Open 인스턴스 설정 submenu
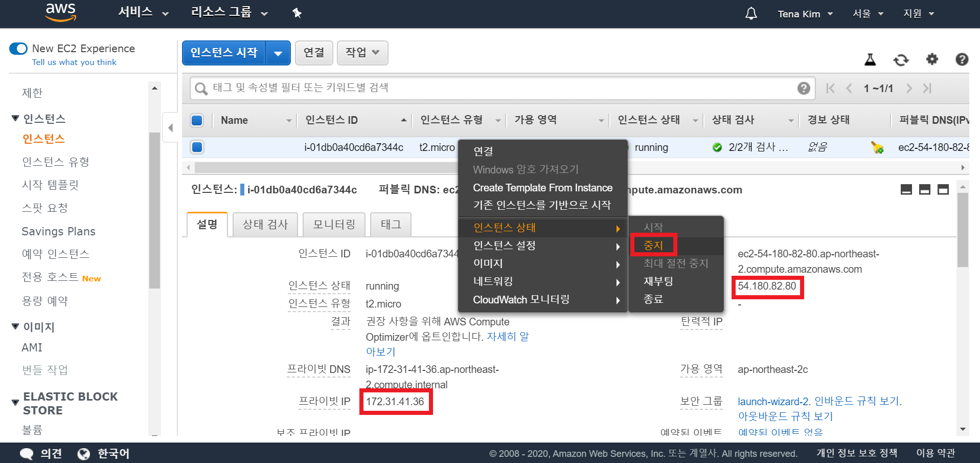This screenshot has height=463, width=980. 542,246
